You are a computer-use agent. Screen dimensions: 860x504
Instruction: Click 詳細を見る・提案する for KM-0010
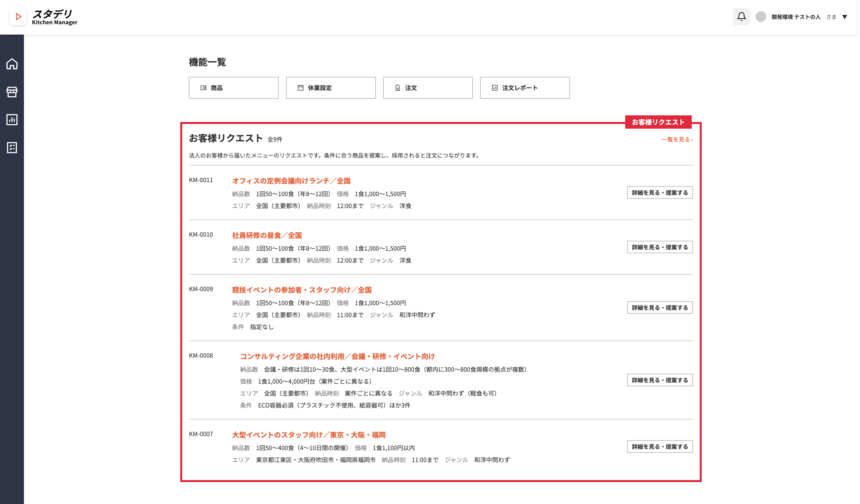click(660, 247)
